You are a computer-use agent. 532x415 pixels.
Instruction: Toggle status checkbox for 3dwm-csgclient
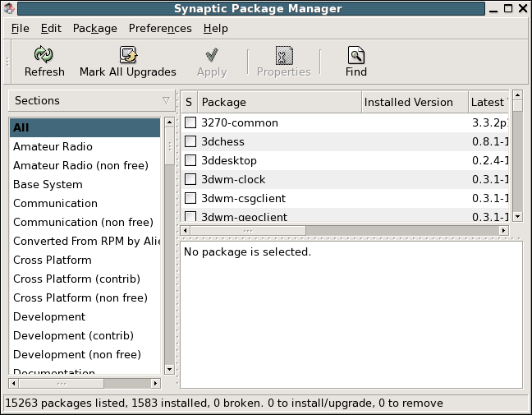(190, 198)
